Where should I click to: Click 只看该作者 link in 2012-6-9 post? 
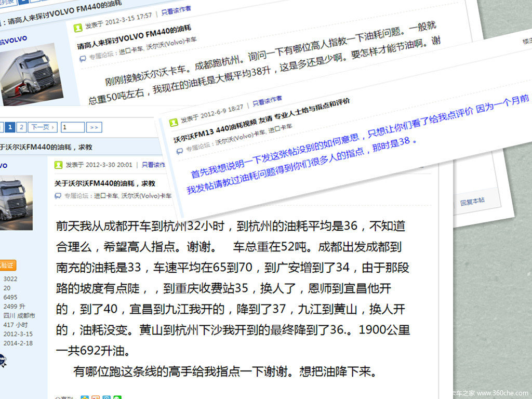click(267, 101)
